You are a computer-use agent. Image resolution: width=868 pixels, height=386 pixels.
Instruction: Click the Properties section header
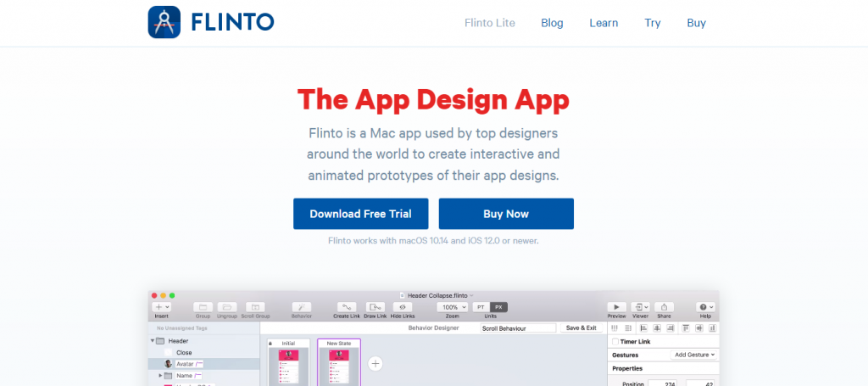pos(627,368)
